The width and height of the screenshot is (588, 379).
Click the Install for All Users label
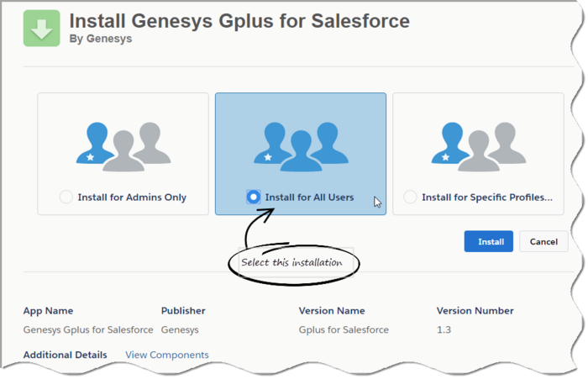[x=309, y=197]
